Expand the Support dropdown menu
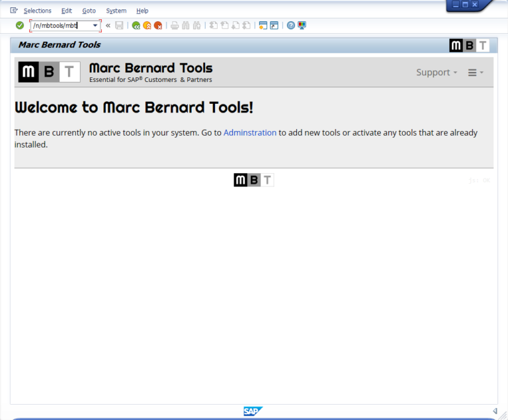Screen dimensions: 508x420 (x=437, y=73)
